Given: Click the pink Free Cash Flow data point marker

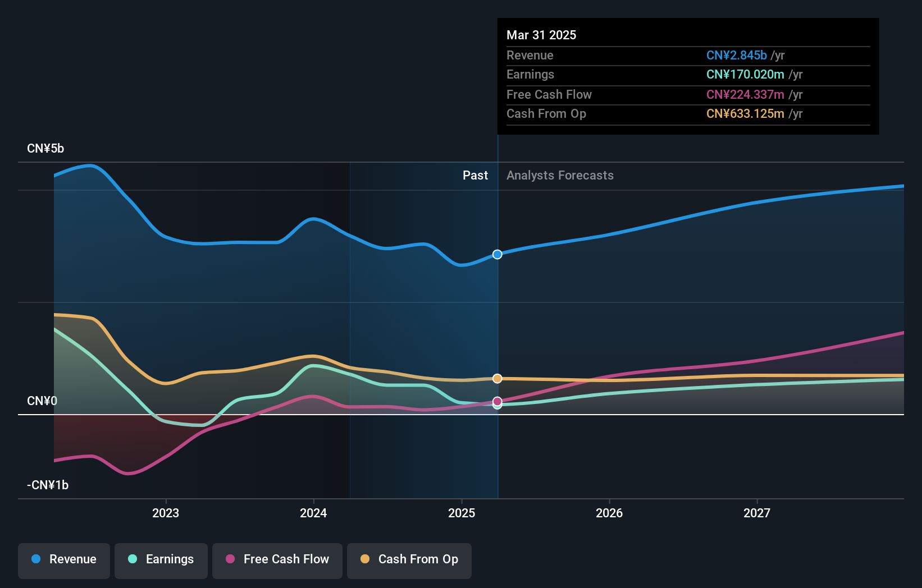Looking at the screenshot, I should coord(497,401).
